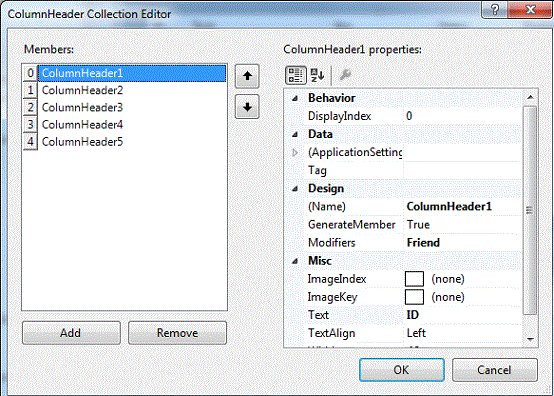Select the Text property label
Viewport: 554px width, 396px height.
[318, 315]
